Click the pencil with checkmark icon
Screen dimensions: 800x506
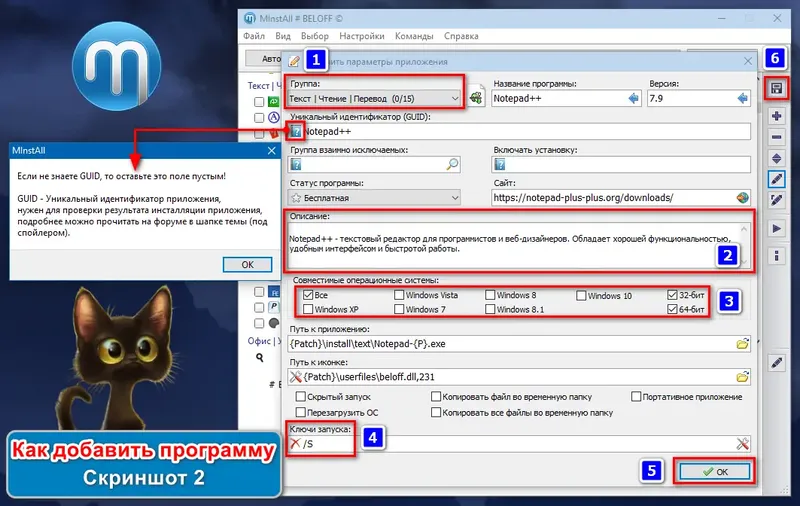coord(776,200)
